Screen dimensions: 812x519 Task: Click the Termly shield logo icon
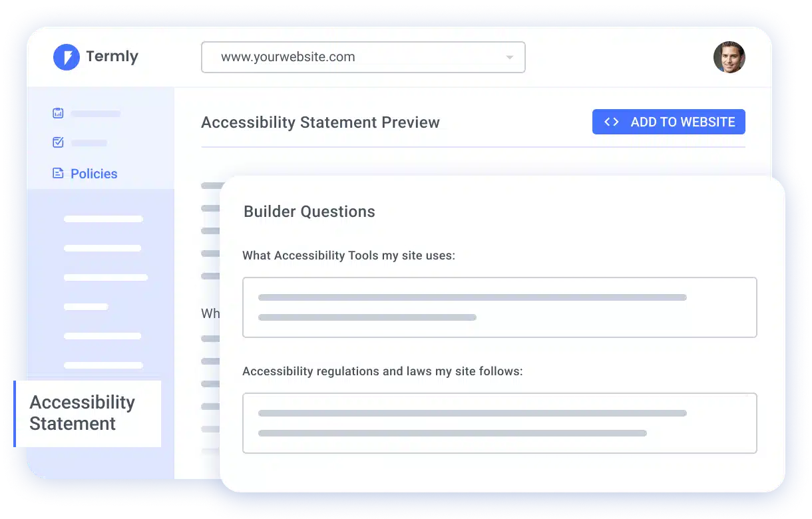pyautogui.click(x=67, y=57)
